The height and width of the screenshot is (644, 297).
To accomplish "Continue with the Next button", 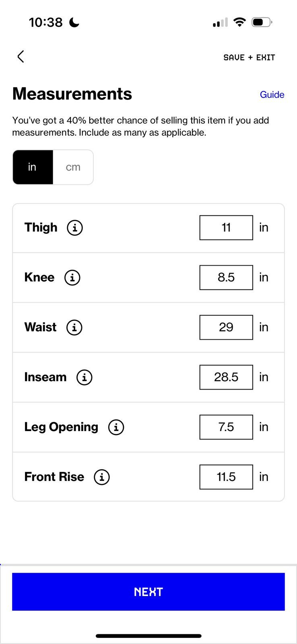I will click(148, 592).
